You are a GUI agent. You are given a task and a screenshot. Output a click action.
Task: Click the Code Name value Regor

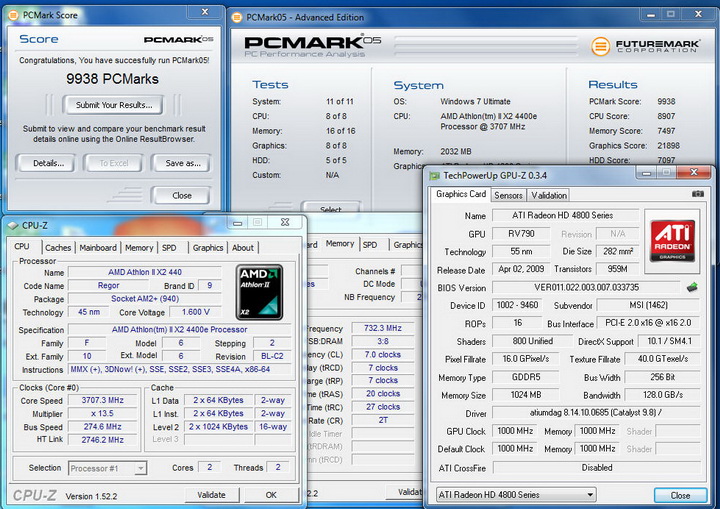pyautogui.click(x=108, y=285)
